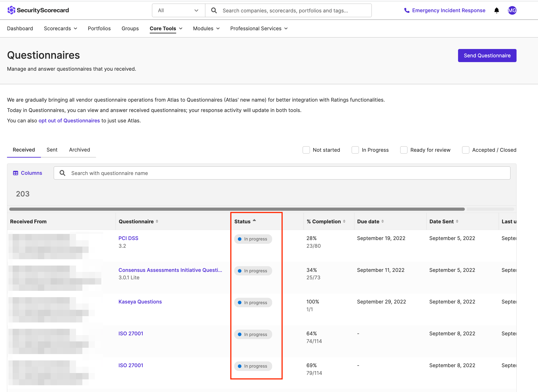Click the 100% completion value
The height and width of the screenshot is (392, 538).
click(x=313, y=302)
